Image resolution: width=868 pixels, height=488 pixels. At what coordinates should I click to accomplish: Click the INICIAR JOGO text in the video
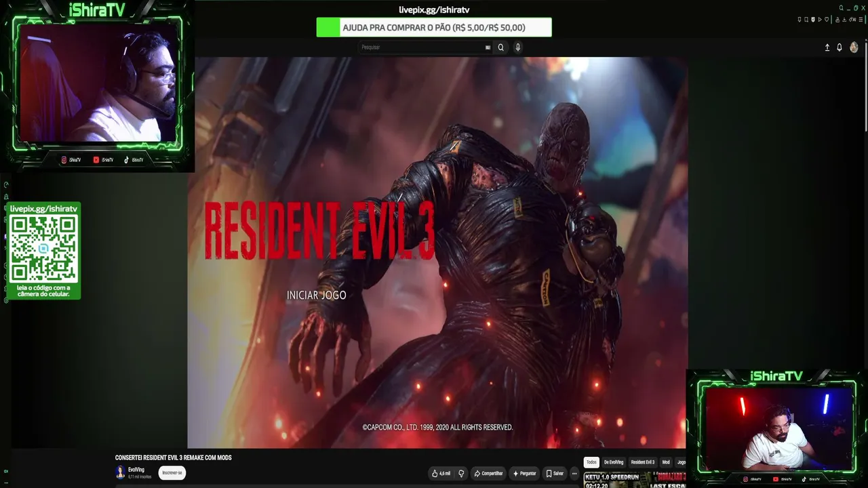pos(317,296)
